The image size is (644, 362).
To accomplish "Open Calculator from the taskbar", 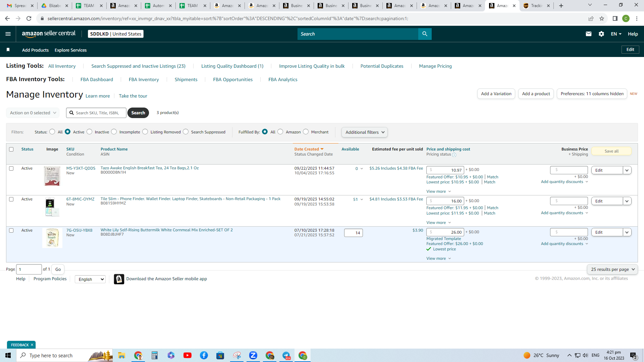I will click(155, 355).
